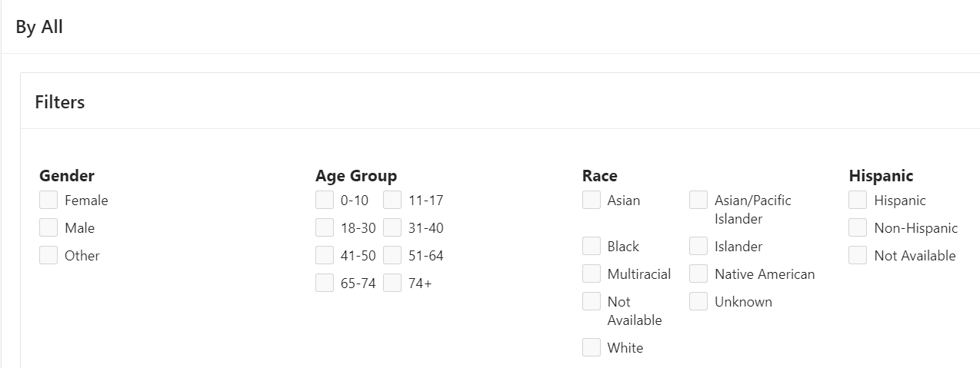
Task: Check the Female gender checkbox
Action: coord(48,201)
